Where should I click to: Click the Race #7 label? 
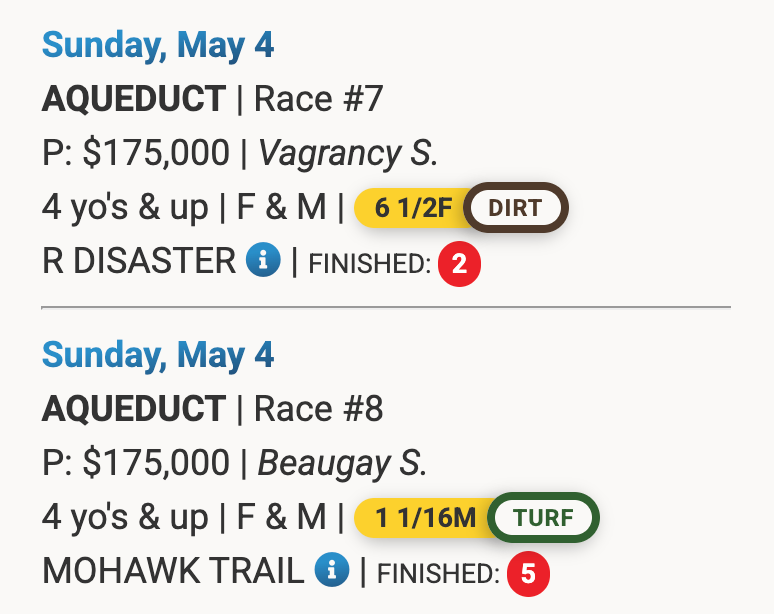(x=318, y=100)
